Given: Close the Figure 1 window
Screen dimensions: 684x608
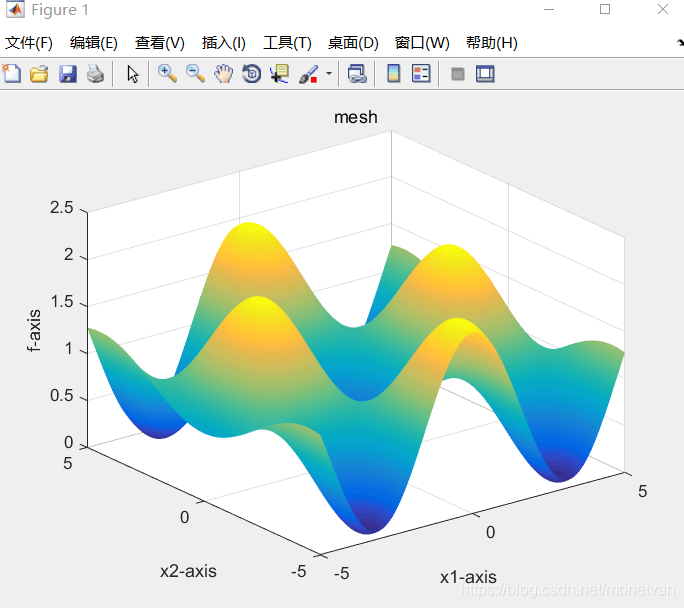Looking at the screenshot, I should (663, 9).
